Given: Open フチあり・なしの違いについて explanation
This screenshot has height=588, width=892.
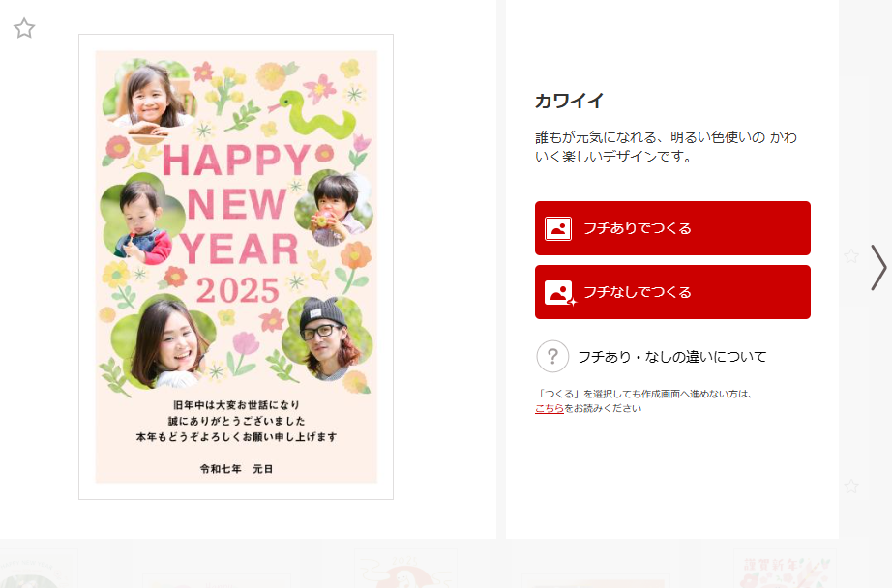Looking at the screenshot, I should (671, 357).
